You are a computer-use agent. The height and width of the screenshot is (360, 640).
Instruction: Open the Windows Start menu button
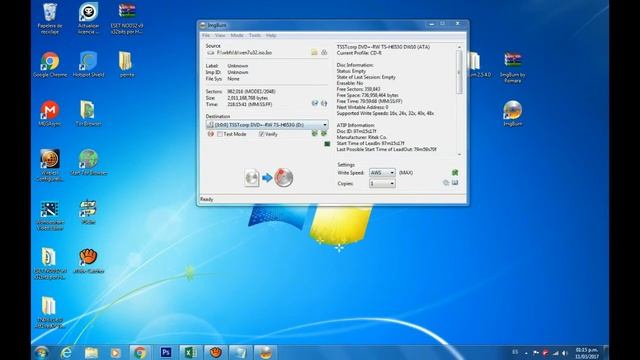(x=42, y=352)
